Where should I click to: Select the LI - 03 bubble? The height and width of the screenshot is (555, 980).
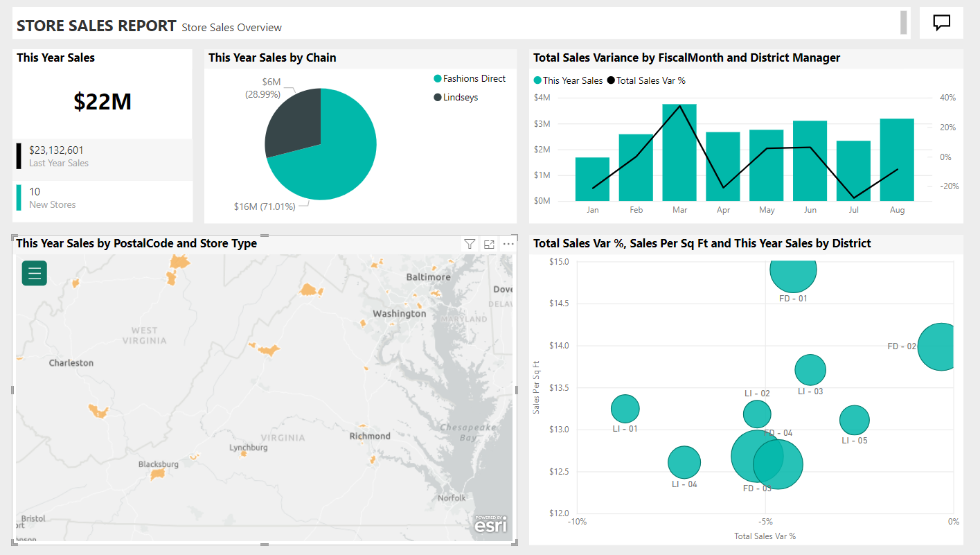click(810, 370)
